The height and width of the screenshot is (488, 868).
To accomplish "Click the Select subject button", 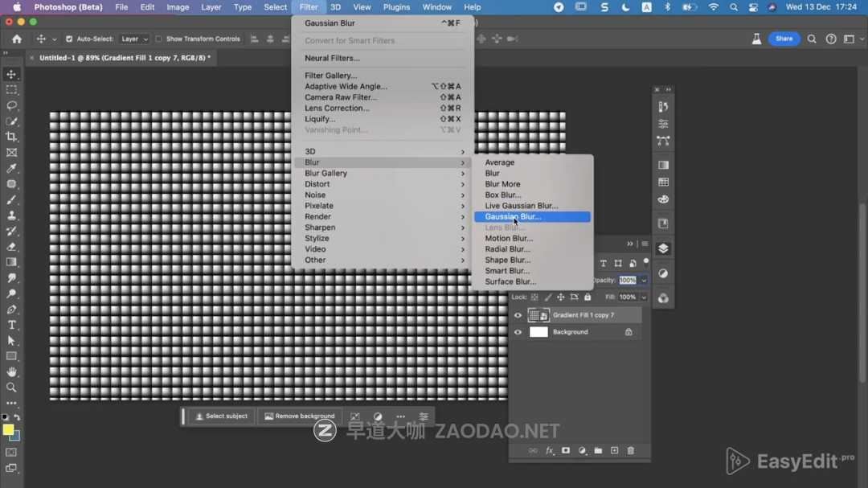I will click(221, 416).
